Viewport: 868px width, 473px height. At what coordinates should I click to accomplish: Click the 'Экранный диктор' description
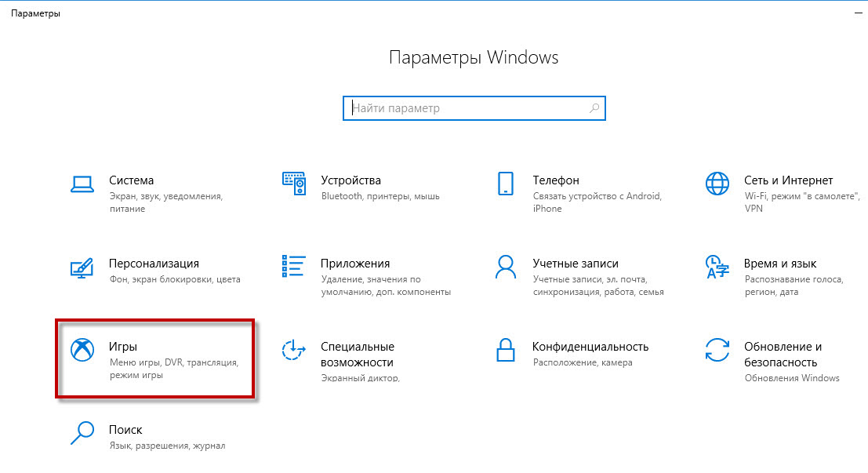coord(361,378)
